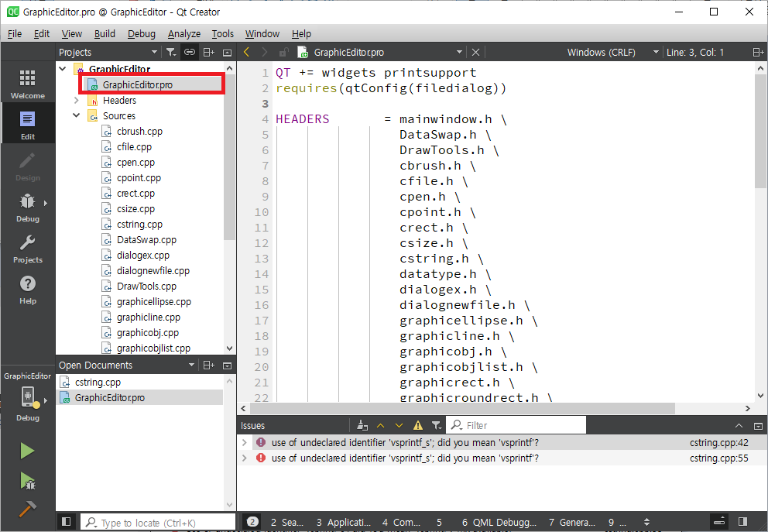
Task: Jump to previous issue
Action: 381,425
